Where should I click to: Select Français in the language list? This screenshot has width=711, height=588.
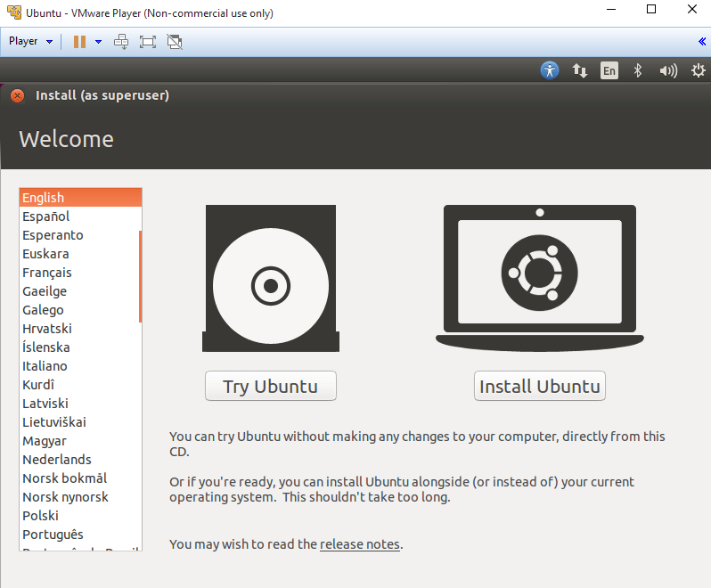47,273
